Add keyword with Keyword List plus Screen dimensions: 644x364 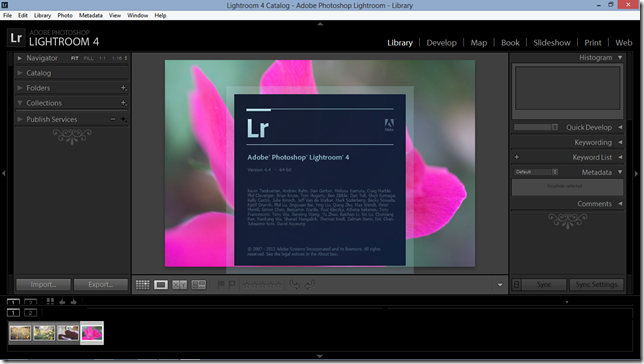[x=517, y=157]
